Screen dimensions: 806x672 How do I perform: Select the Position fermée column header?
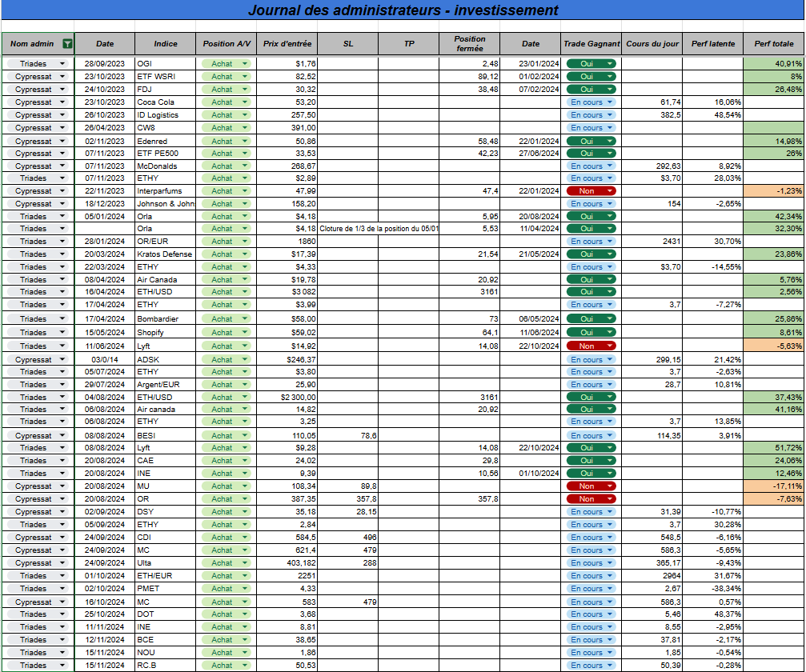coord(469,44)
